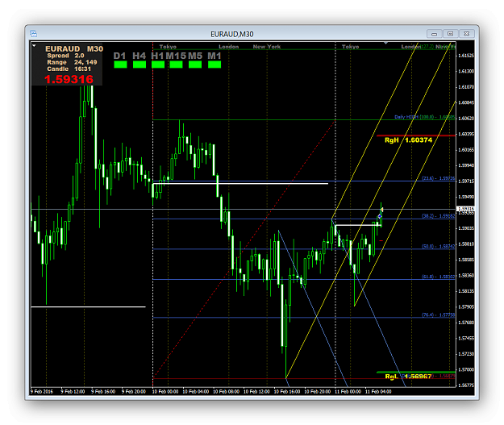Click the green box under H1
The height and width of the screenshot is (425, 504).
coord(158,65)
